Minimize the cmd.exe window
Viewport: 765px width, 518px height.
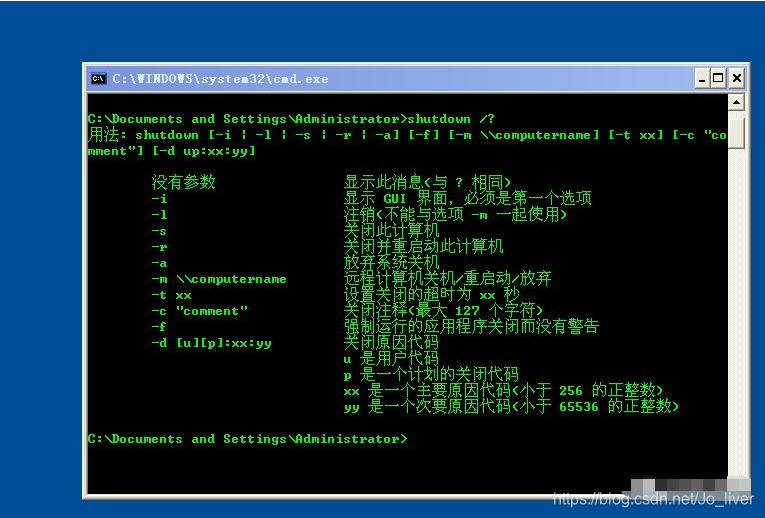(702, 78)
